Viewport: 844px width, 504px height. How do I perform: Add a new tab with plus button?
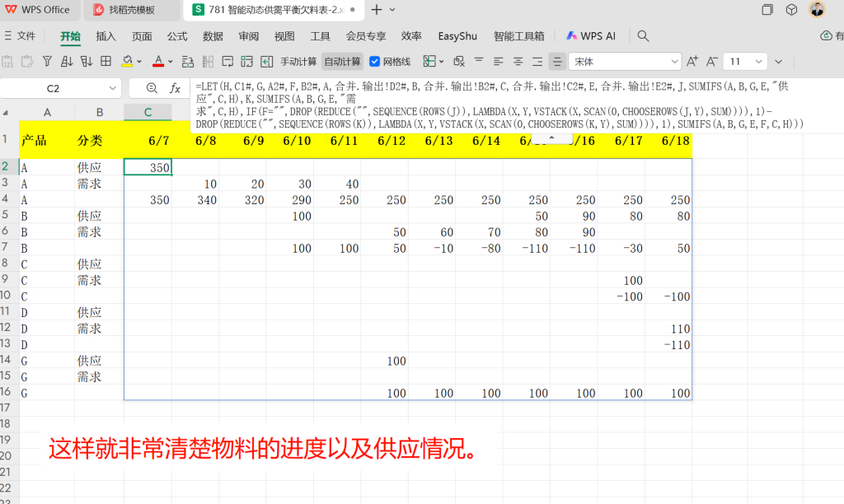pyautogui.click(x=376, y=10)
